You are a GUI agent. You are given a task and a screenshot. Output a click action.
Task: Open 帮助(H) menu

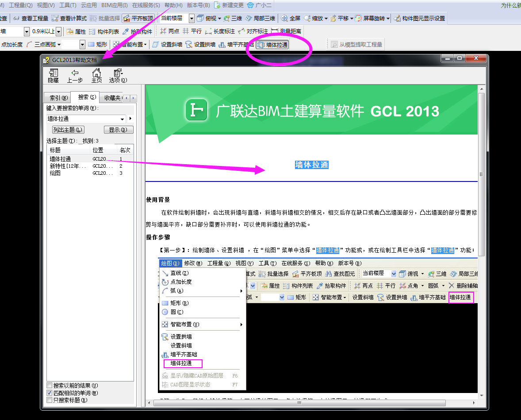point(173,5)
